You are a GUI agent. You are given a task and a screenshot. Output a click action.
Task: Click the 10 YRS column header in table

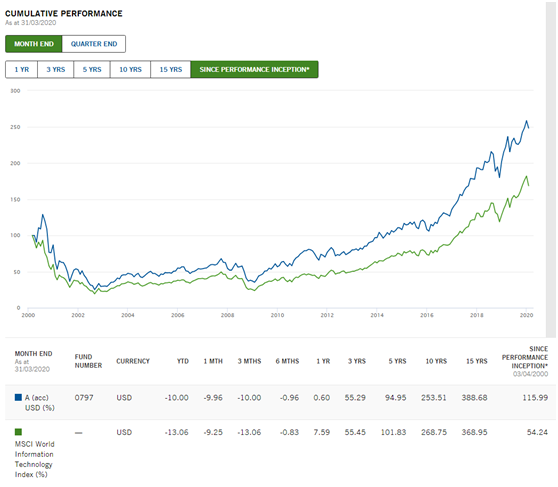(x=436, y=361)
